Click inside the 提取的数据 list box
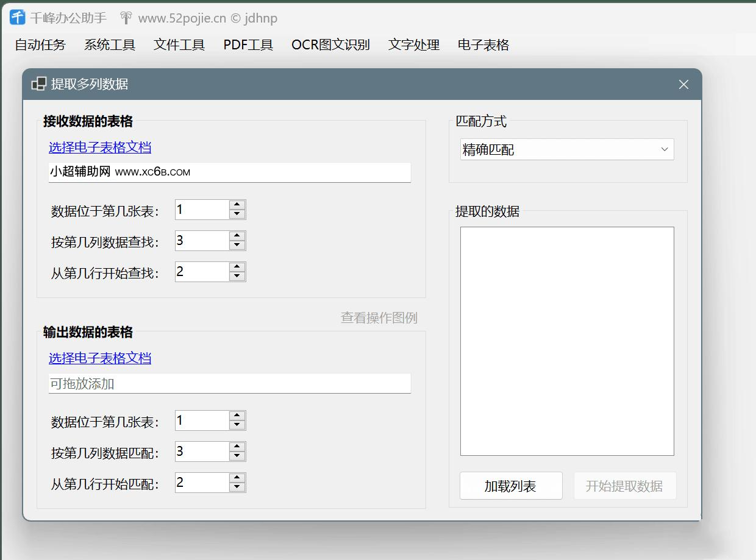Screen dimensions: 756x560 coord(566,340)
